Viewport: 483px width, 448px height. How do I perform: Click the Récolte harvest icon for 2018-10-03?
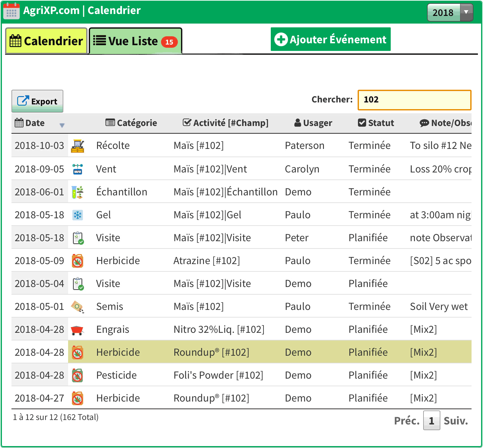click(78, 146)
